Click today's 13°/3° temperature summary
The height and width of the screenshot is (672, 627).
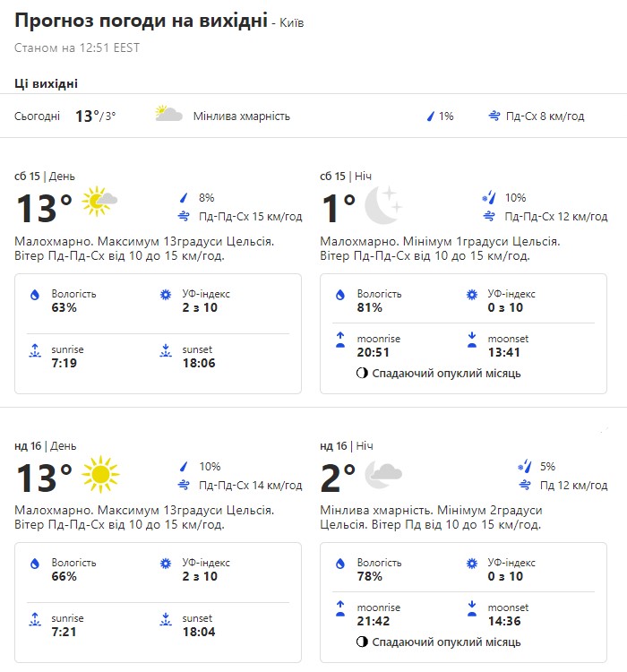coord(95,116)
